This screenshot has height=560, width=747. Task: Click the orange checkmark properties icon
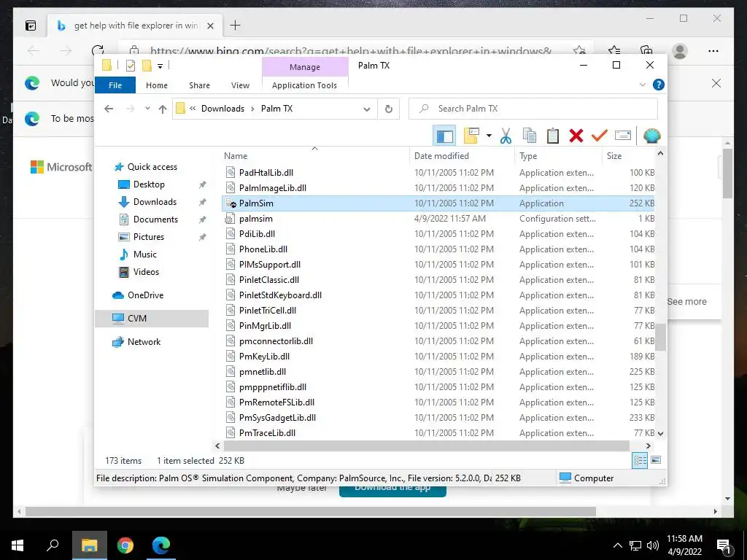[600, 136]
